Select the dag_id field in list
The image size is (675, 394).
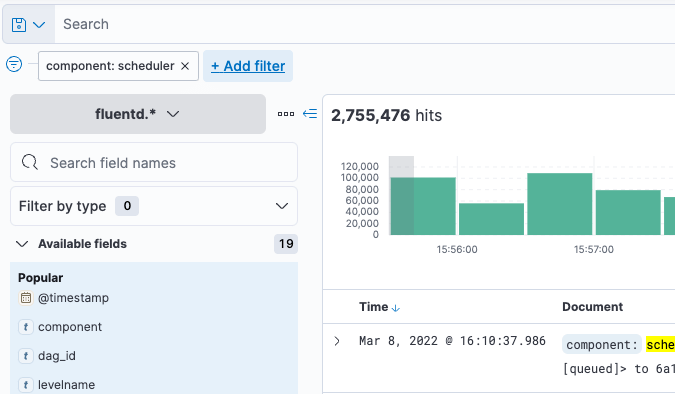point(57,356)
